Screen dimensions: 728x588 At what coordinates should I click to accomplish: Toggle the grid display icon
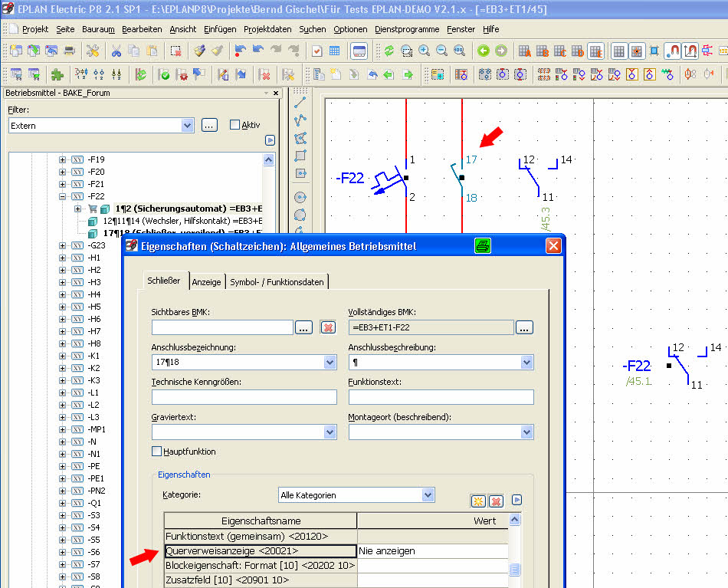(619, 51)
